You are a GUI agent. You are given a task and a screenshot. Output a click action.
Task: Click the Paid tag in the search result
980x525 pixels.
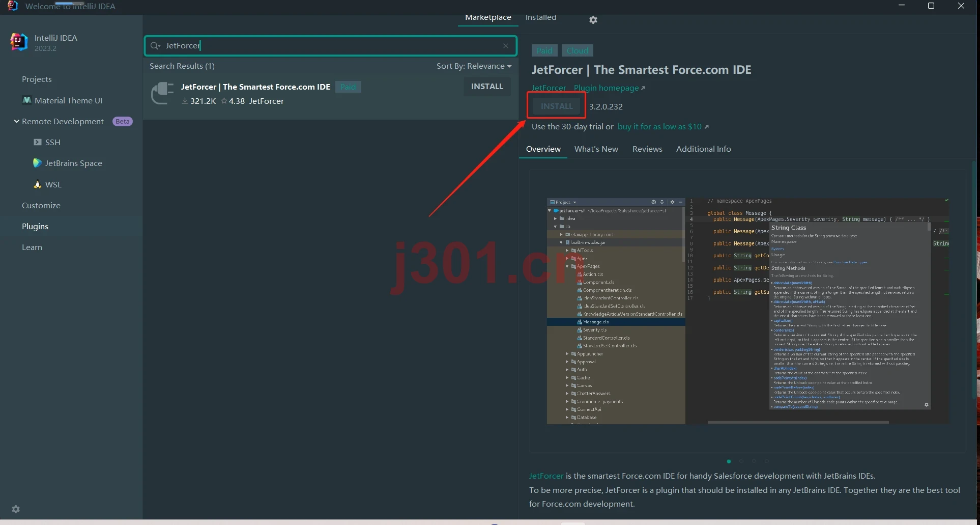(x=348, y=87)
